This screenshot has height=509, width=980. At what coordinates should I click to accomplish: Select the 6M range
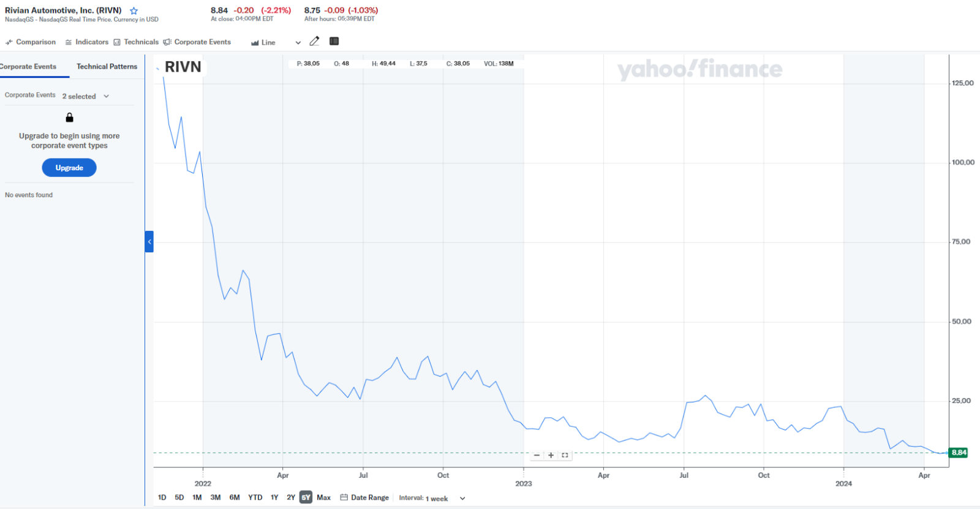[x=235, y=498]
